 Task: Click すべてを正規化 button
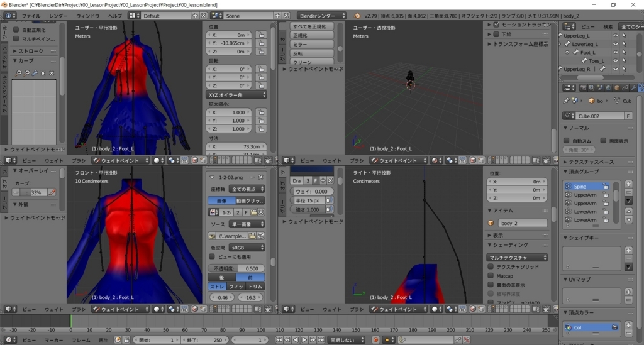(312, 26)
